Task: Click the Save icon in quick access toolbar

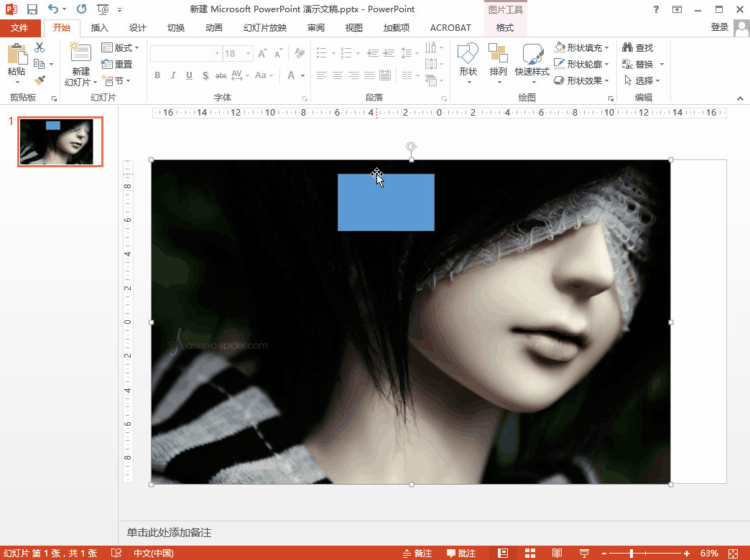Action: [x=32, y=9]
